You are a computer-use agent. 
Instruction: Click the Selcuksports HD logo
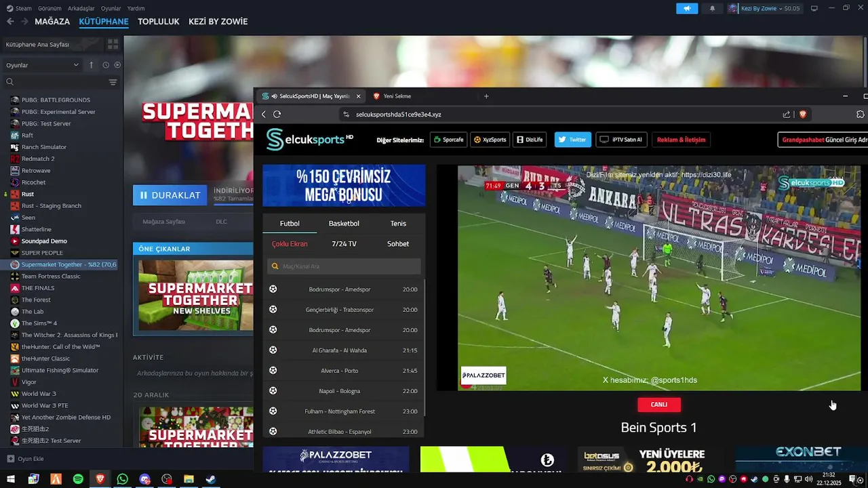tap(310, 140)
